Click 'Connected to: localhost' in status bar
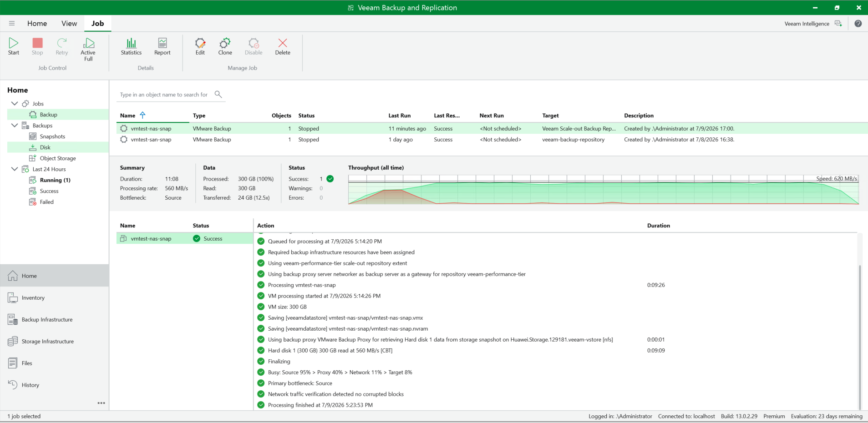Viewport: 868px width, 423px height. [x=686, y=416]
